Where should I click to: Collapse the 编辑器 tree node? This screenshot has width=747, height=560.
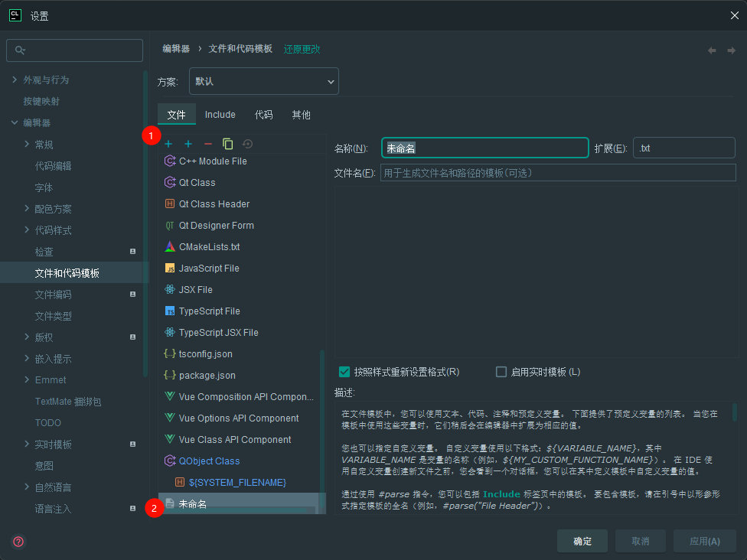15,122
